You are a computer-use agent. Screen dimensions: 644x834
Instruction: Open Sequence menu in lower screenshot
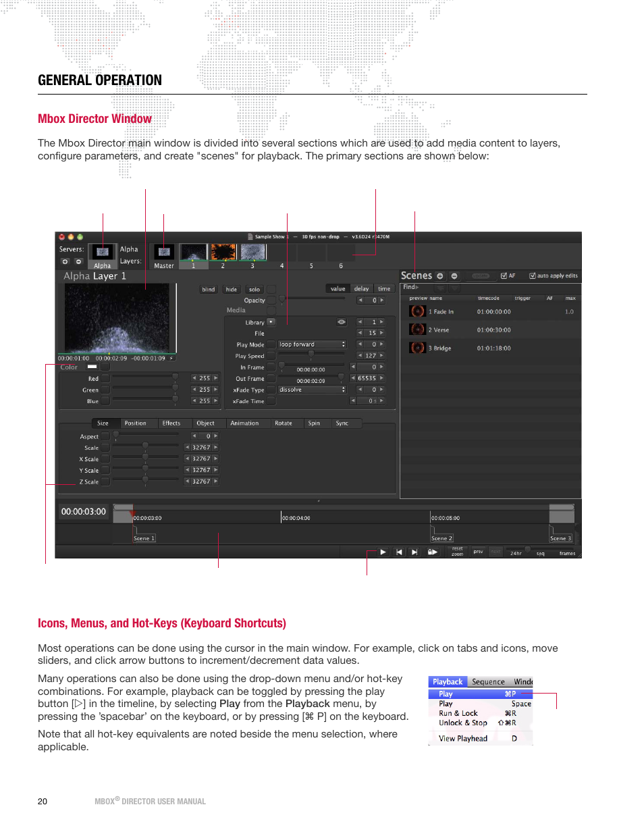tap(488, 681)
